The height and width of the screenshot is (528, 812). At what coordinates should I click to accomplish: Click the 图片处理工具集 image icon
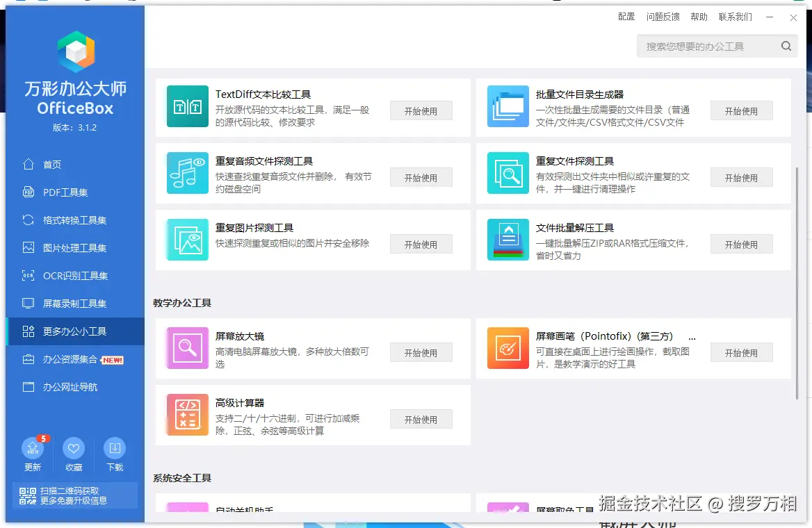click(x=29, y=247)
